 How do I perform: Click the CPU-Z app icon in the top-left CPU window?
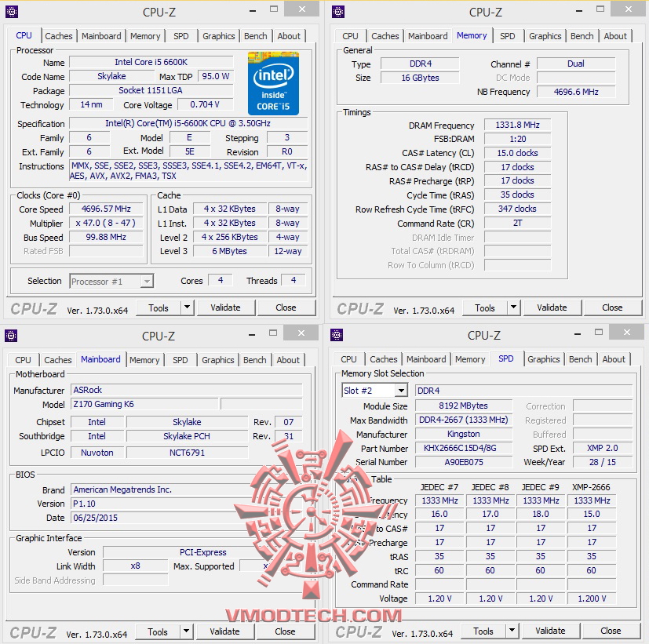pos(12,12)
